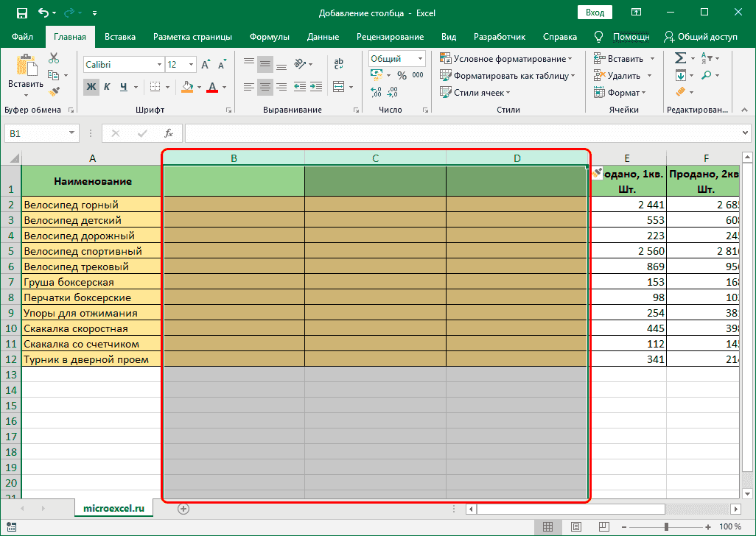Select the microexcel.ru sheet tab
The width and height of the screenshot is (756, 536).
113,508
